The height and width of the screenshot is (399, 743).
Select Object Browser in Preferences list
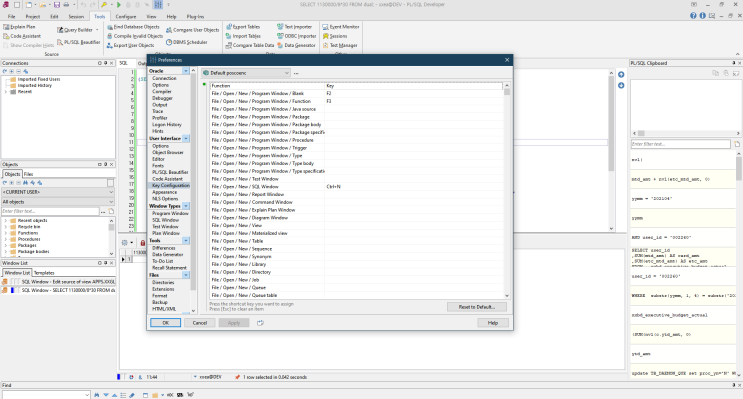click(x=168, y=153)
